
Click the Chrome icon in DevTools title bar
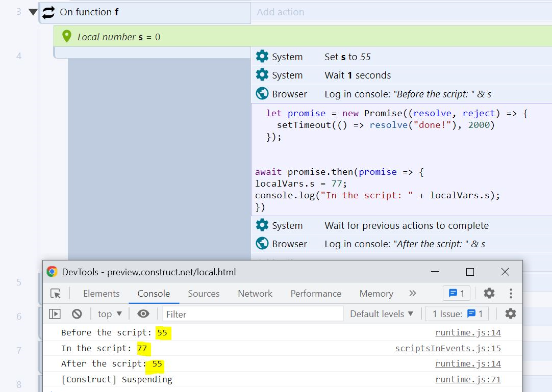pos(52,272)
